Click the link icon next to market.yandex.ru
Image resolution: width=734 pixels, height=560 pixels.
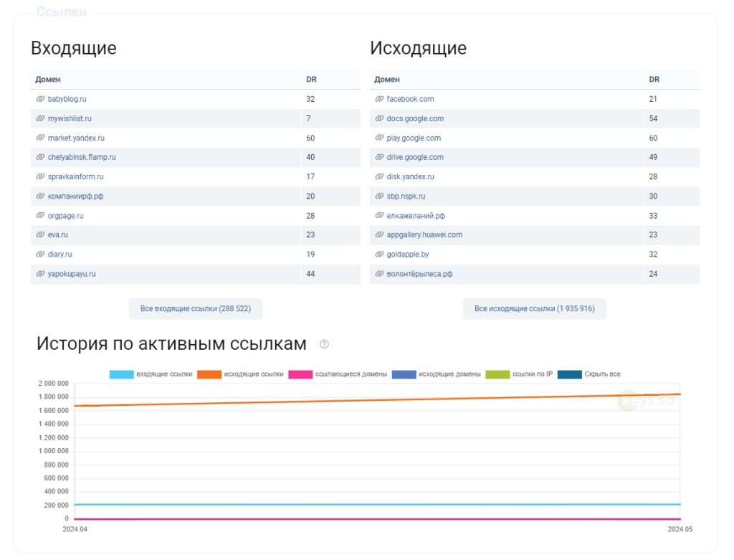(40, 138)
